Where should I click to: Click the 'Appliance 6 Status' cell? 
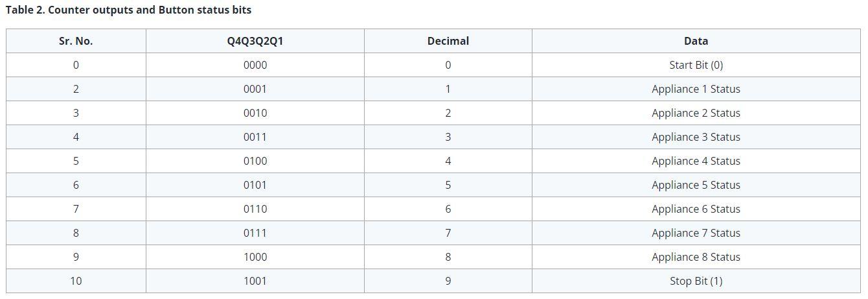696,209
